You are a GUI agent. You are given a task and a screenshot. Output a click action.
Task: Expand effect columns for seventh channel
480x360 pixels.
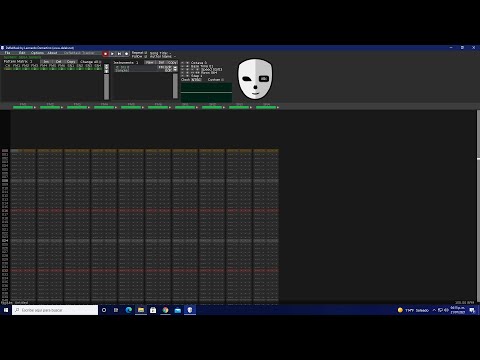(x=197, y=107)
